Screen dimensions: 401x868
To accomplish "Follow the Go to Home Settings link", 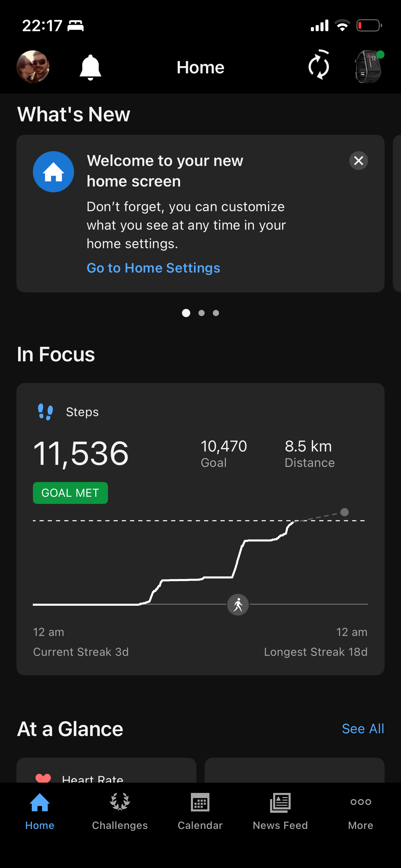I will pos(153,268).
